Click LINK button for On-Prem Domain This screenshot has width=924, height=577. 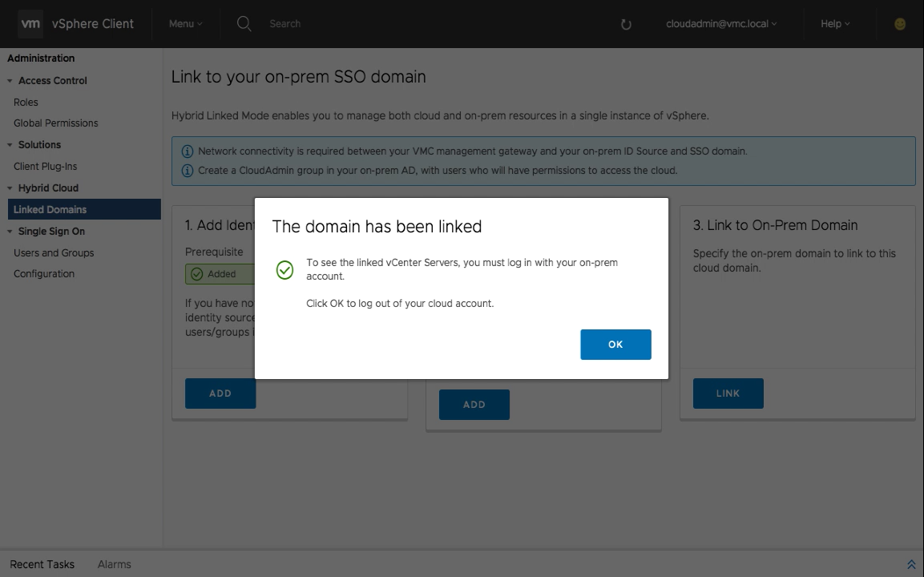728,393
